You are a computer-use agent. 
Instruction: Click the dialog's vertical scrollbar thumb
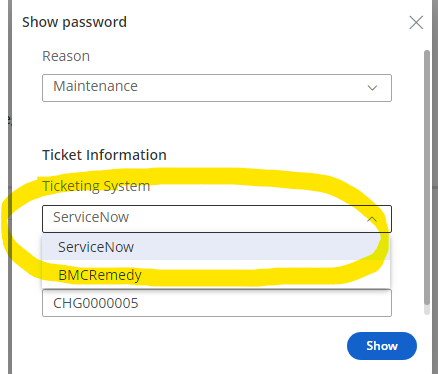(x=427, y=177)
